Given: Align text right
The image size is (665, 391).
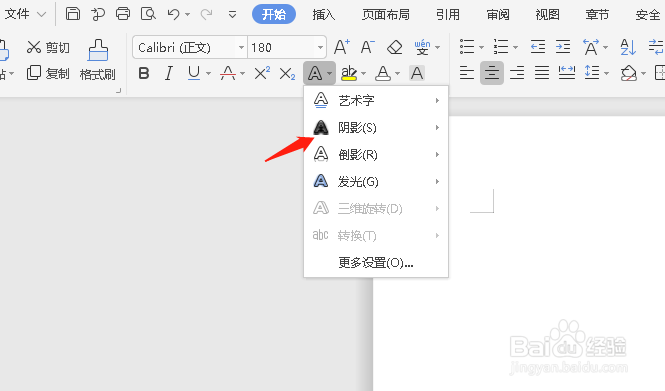Looking at the screenshot, I should pyautogui.click(x=517, y=73).
